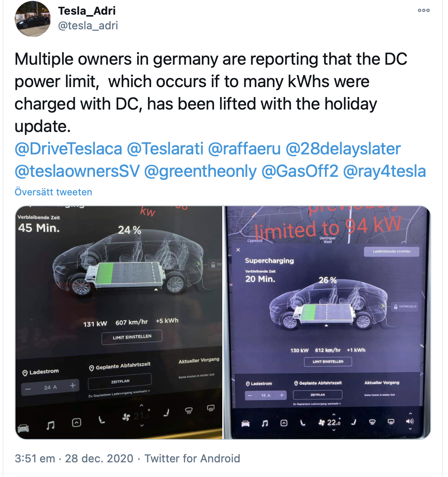448x477 pixels.
Task: Open the tweet's three-dot more menu
Action: (x=423, y=10)
